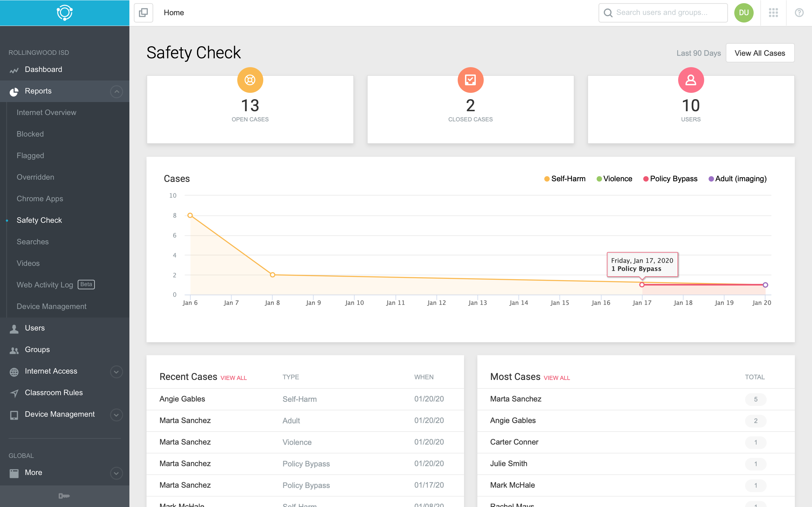This screenshot has width=812, height=507.
Task: Expand the More section under Global
Action: (116, 473)
